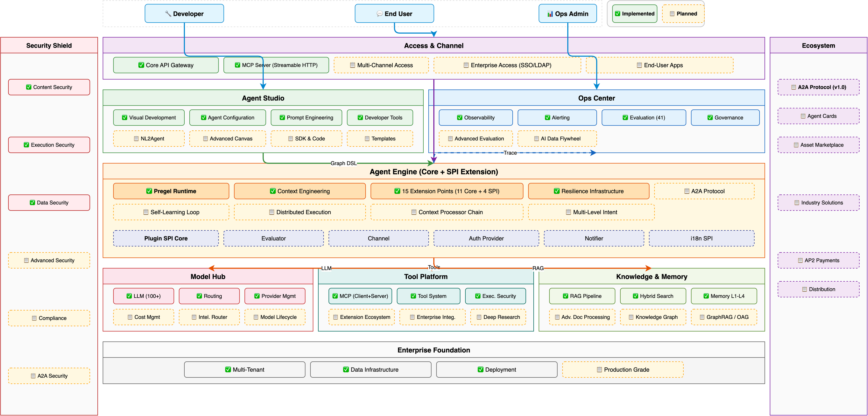The height and width of the screenshot is (416, 868).
Task: Select the Deep Research box
Action: 498,317
